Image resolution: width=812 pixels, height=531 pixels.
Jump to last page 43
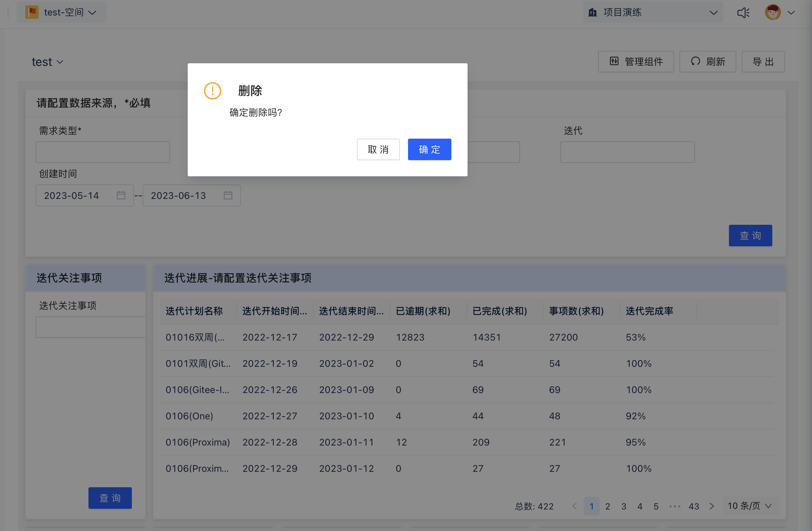694,506
